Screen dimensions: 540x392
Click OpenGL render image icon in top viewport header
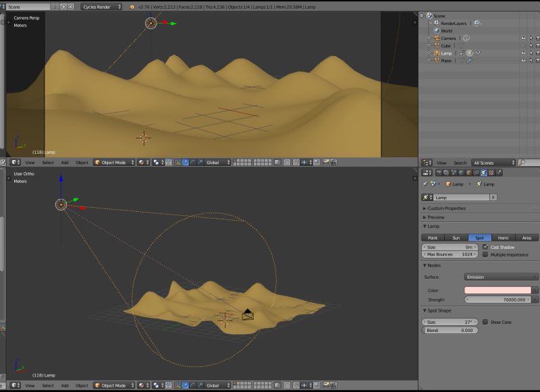point(326,163)
